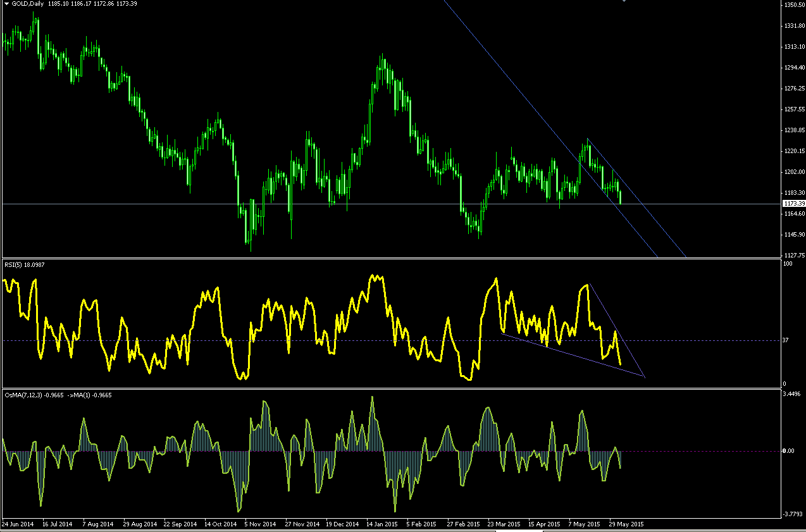
Task: Click the 1276.25 price scale label
Action: tap(794, 89)
